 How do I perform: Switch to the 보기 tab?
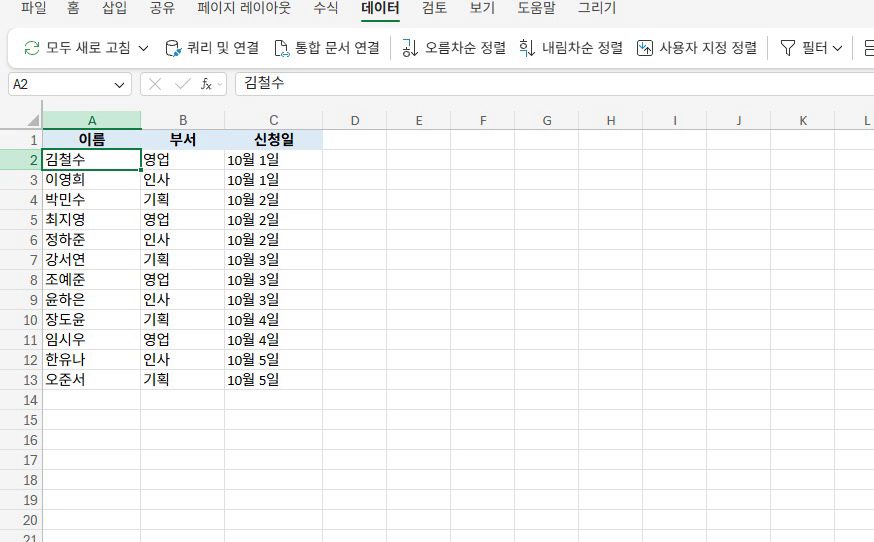coord(482,8)
